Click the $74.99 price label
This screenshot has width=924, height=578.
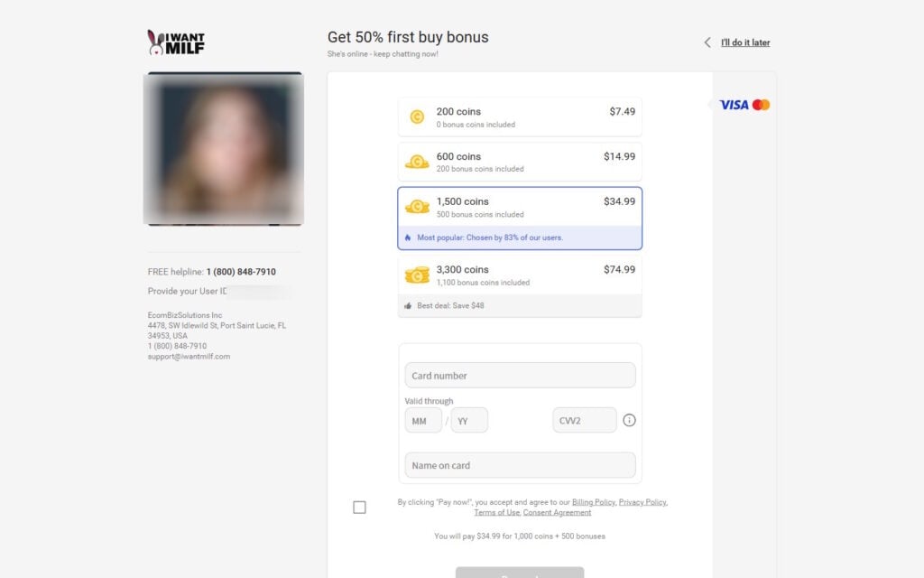tap(619, 269)
